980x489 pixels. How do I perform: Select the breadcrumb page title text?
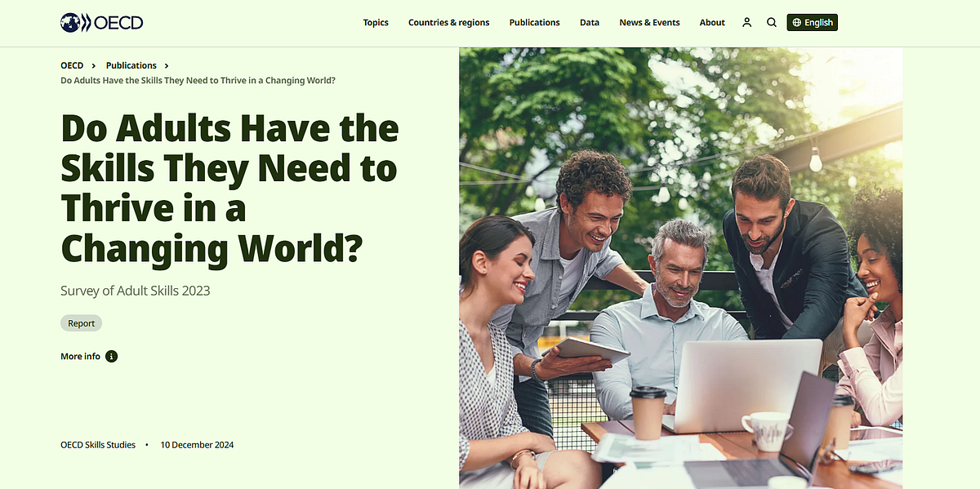198,80
